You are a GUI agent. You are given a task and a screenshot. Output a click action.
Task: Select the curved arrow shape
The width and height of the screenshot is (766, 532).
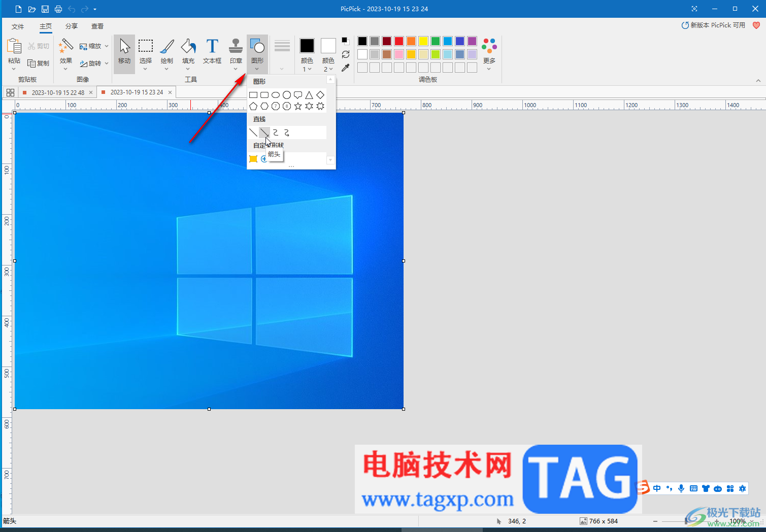[x=287, y=132]
